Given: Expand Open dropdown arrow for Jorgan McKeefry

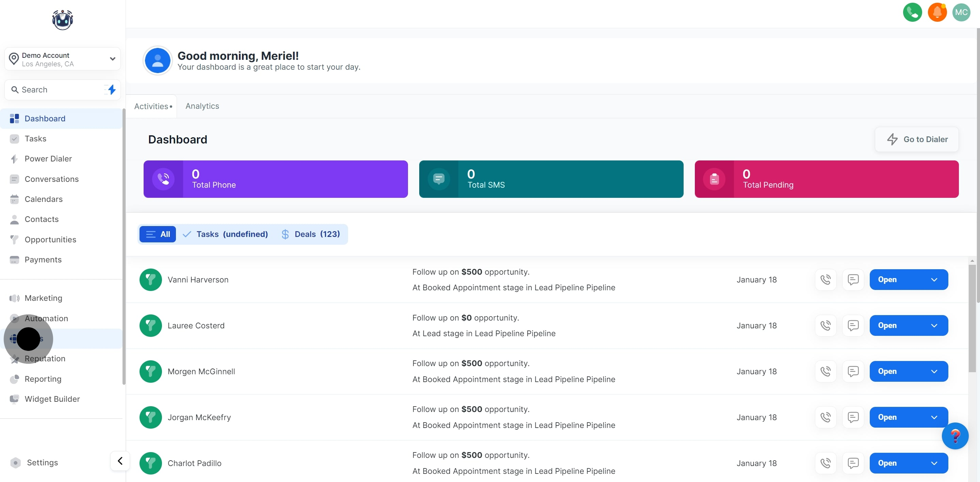Looking at the screenshot, I should tap(934, 417).
